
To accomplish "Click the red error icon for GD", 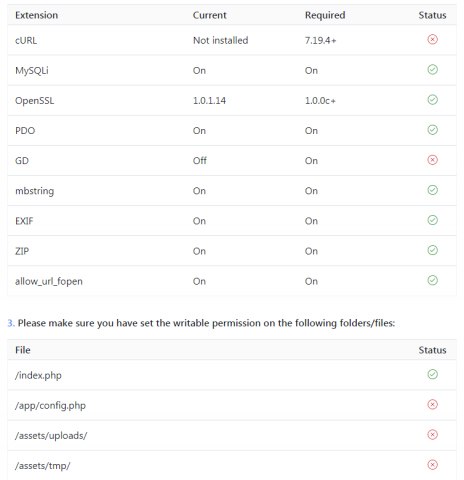I will (x=432, y=160).
